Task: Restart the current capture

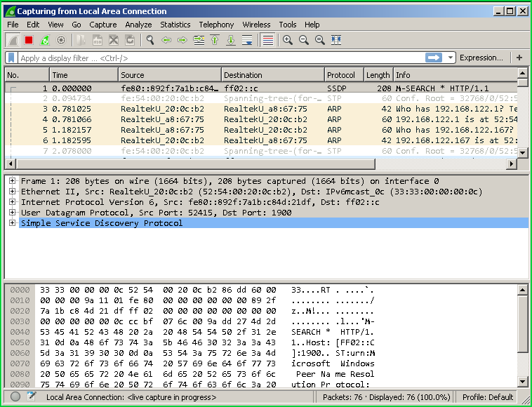Action: click(45, 41)
